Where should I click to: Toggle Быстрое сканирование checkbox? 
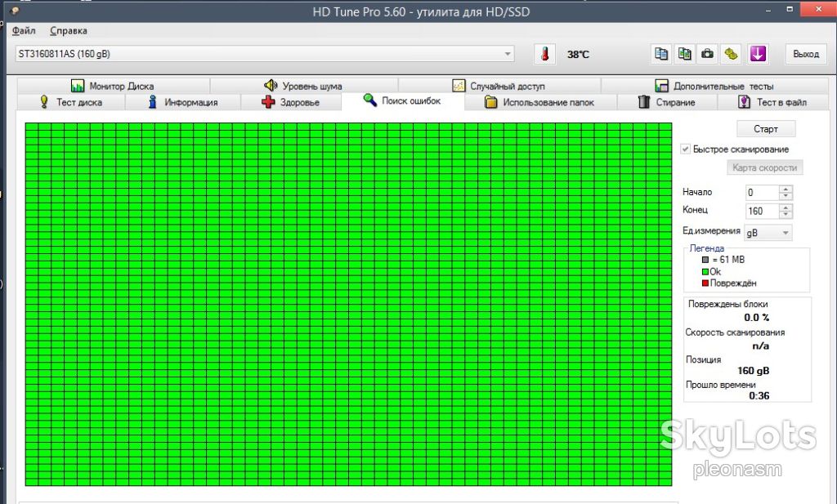(686, 149)
